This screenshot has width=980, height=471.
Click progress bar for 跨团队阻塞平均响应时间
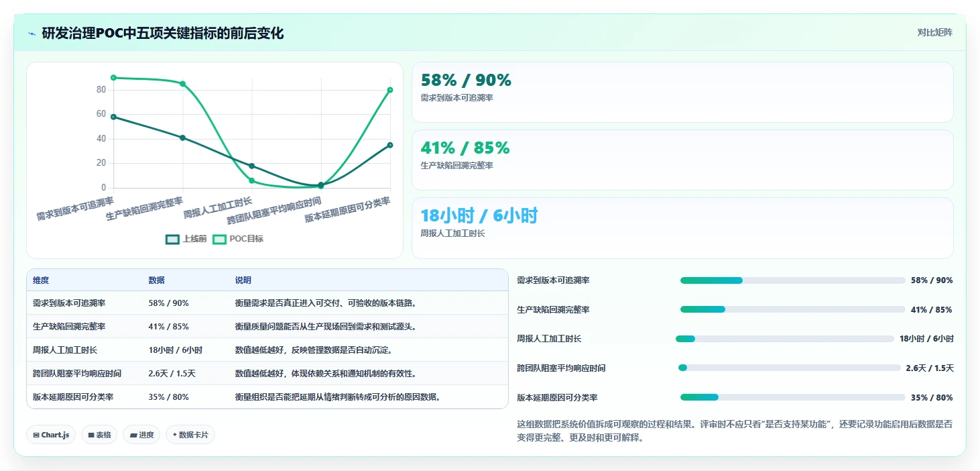(x=790, y=368)
